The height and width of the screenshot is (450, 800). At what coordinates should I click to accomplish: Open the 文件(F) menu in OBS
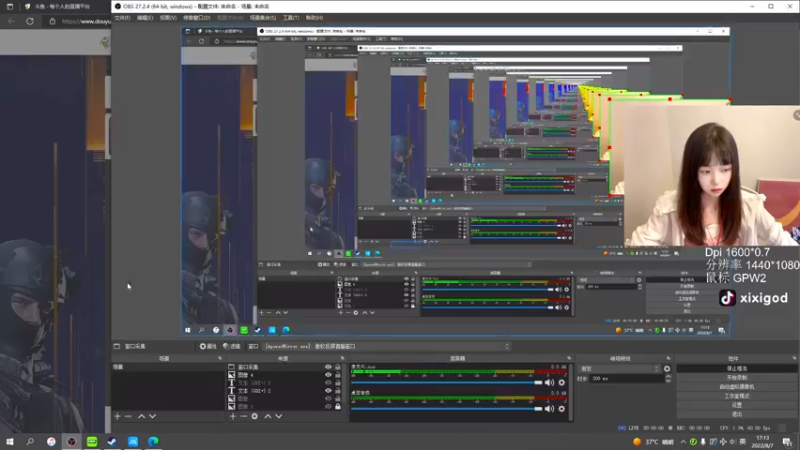[x=122, y=18]
